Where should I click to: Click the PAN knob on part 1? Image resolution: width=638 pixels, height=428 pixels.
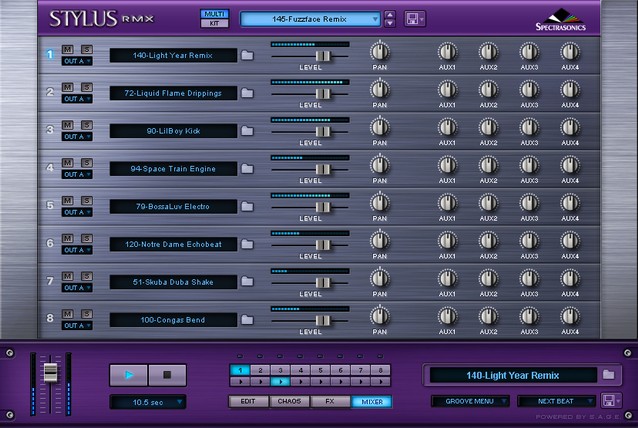point(380,52)
